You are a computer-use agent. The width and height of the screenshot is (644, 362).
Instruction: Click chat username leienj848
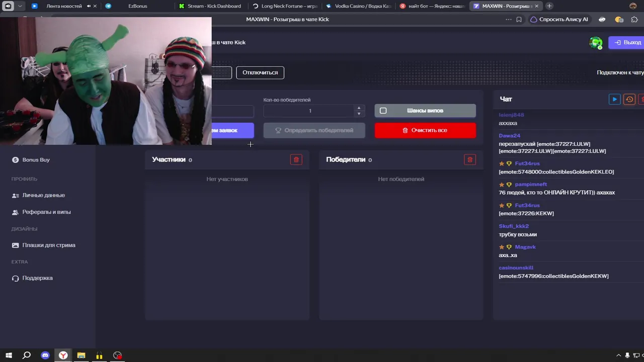(511, 115)
